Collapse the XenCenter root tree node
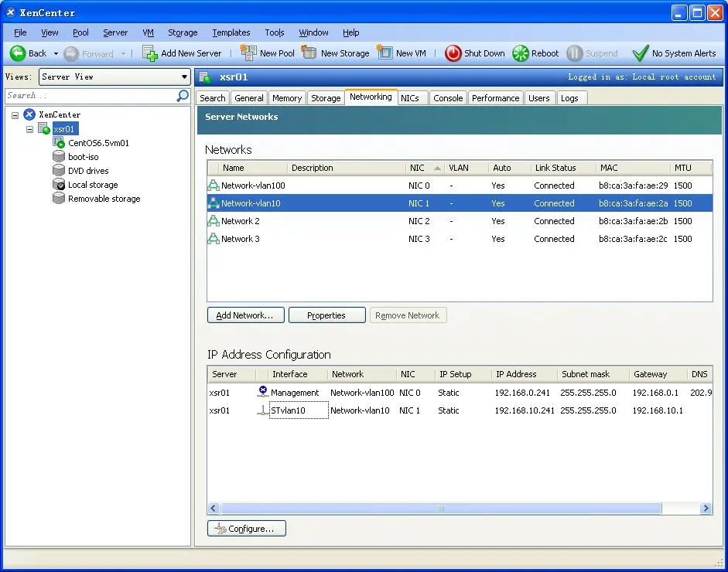The image size is (728, 572). [x=15, y=115]
